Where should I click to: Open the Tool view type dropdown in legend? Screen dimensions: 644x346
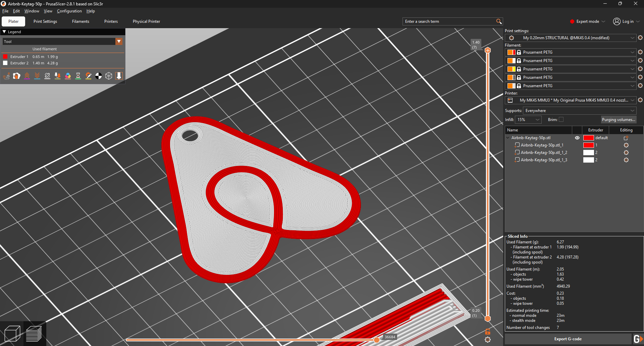119,42
